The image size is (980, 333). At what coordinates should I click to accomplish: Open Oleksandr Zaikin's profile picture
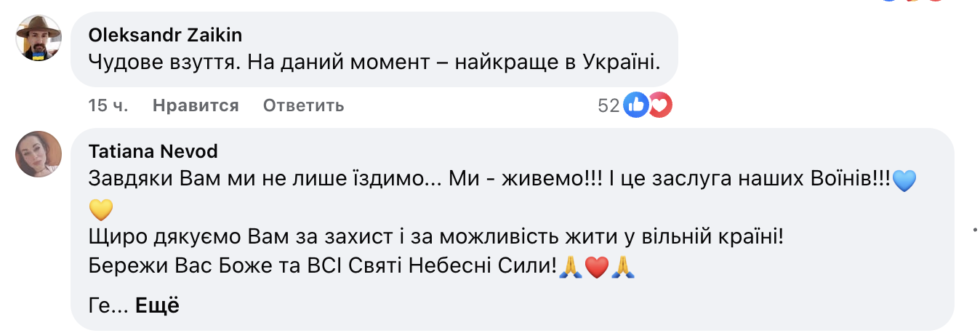39,38
